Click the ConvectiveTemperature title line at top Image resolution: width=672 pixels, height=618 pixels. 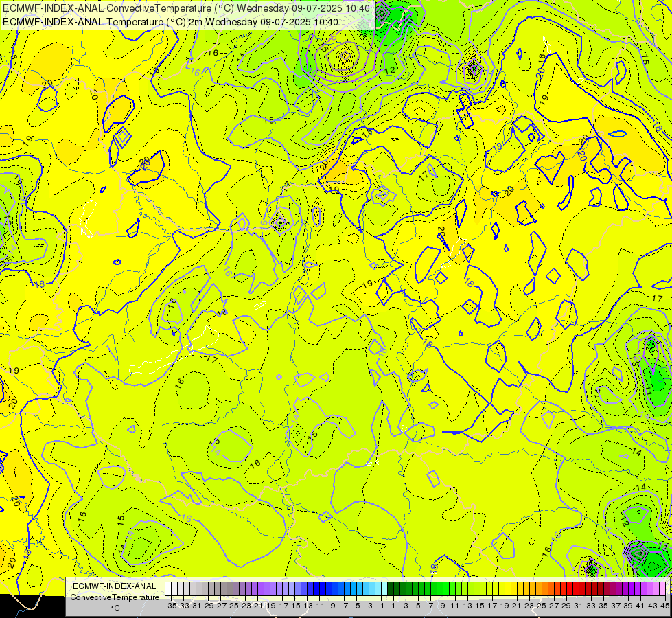coord(187,8)
